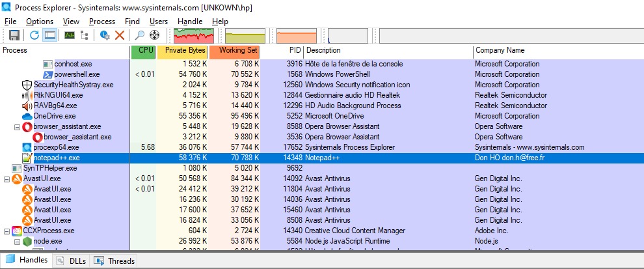Viewport: 644px width, 269px height.
Task: Click Opera icon of browser_assistant.exe PID 3536
Action: tap(38, 137)
